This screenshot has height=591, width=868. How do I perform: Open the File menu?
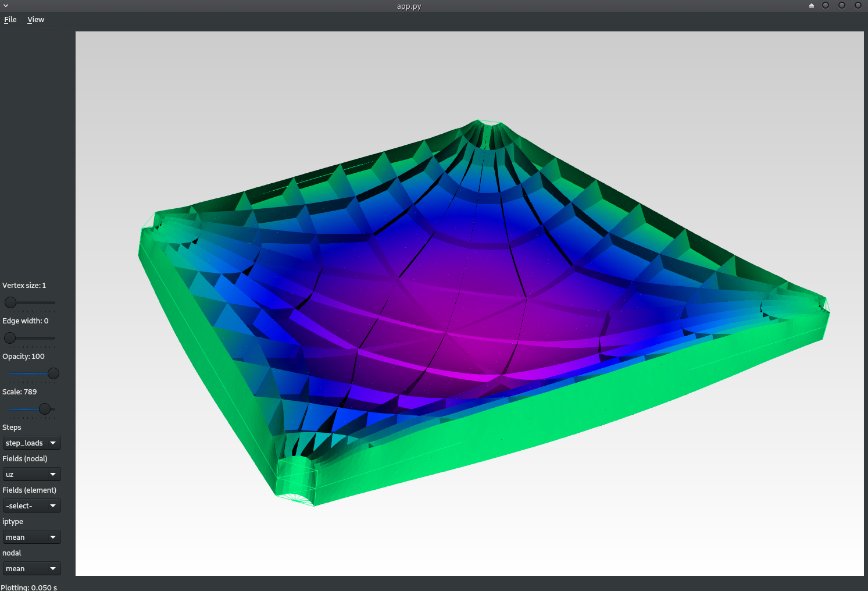[10, 20]
